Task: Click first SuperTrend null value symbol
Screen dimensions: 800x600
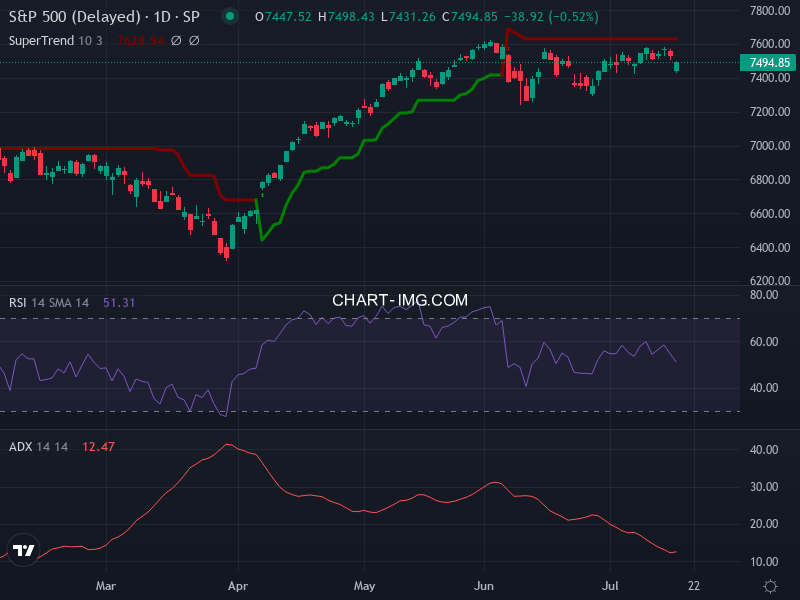Action: (176, 40)
